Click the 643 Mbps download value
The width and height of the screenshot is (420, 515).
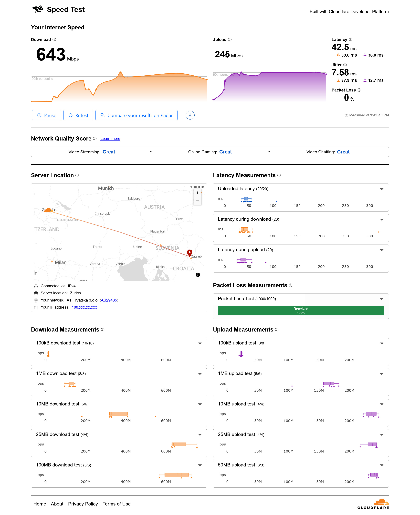tap(58, 54)
